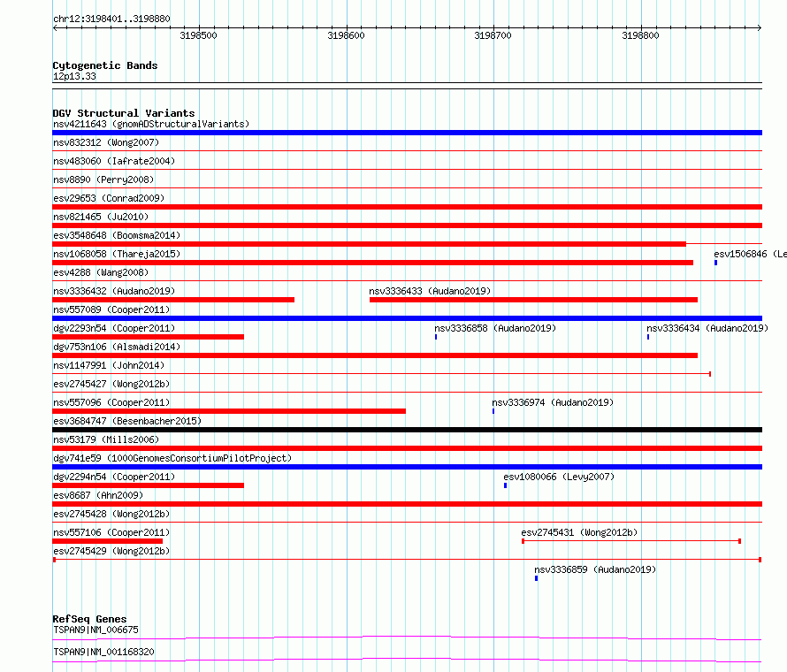Select the red nsv3336432 variant bar
787x672 pixels.
click(173, 300)
